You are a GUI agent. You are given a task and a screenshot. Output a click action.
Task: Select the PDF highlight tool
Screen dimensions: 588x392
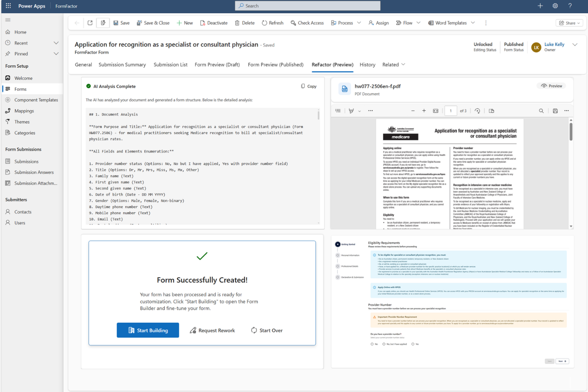[x=351, y=111]
